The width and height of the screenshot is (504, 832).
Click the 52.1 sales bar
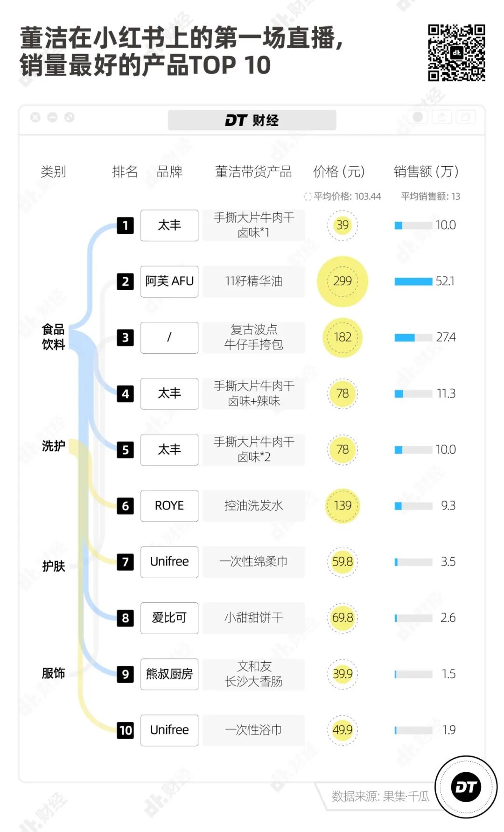click(x=413, y=281)
